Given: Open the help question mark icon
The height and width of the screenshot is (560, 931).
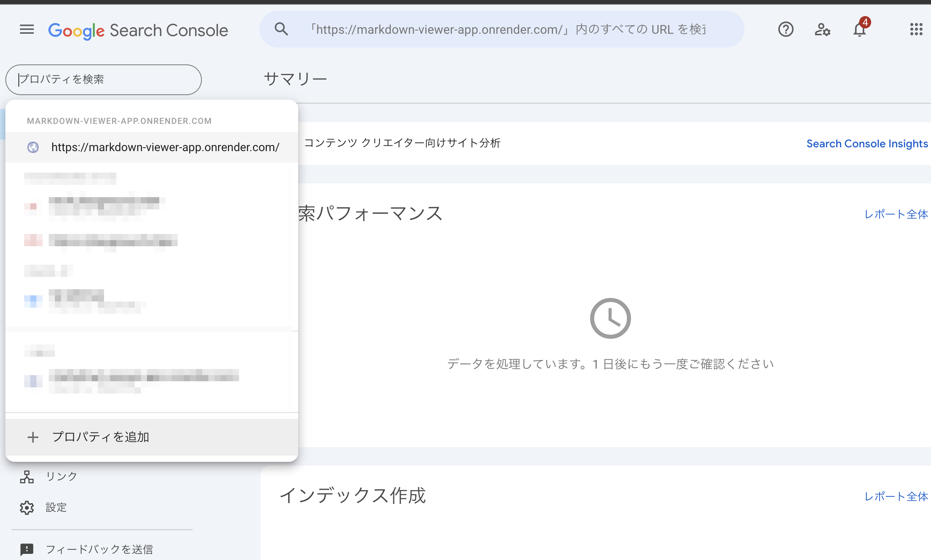Looking at the screenshot, I should click(786, 30).
